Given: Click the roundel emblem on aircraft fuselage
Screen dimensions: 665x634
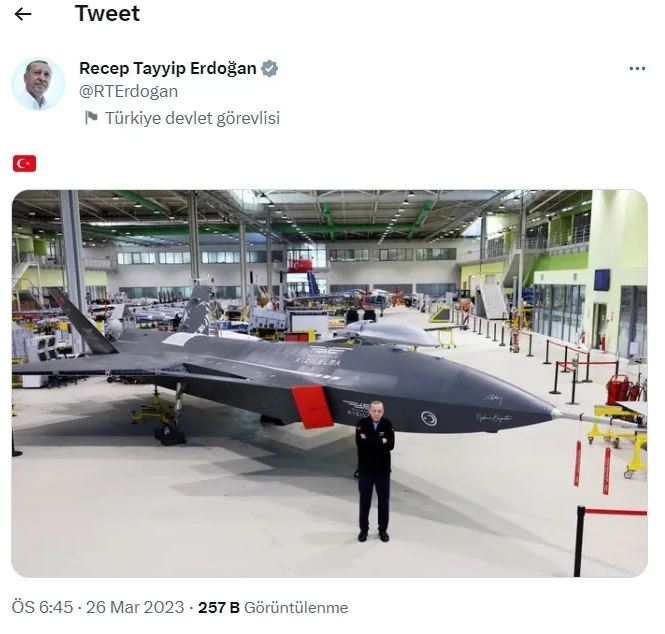Looking at the screenshot, I should pyautogui.click(x=429, y=419).
